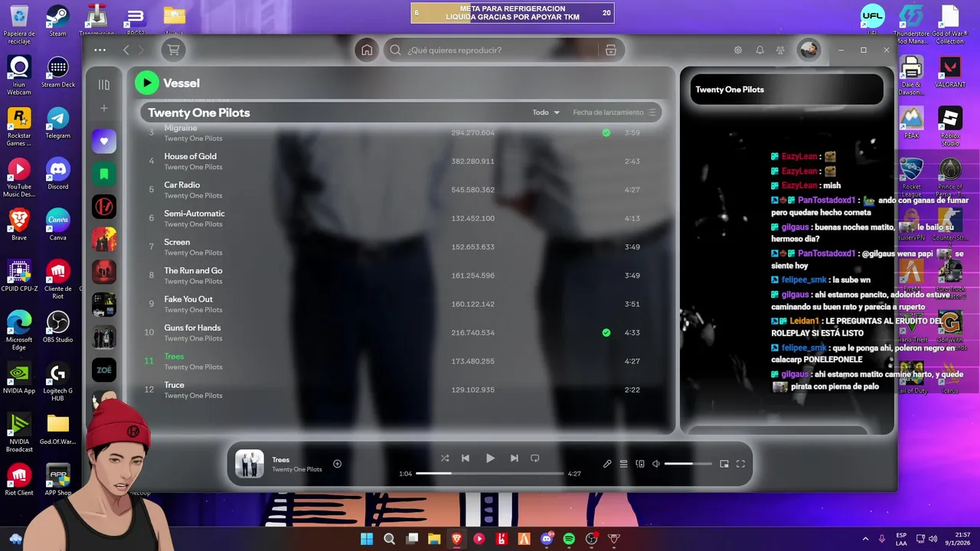The height and width of the screenshot is (551, 980).
Task: Open Windows taskbar search
Action: [389, 539]
